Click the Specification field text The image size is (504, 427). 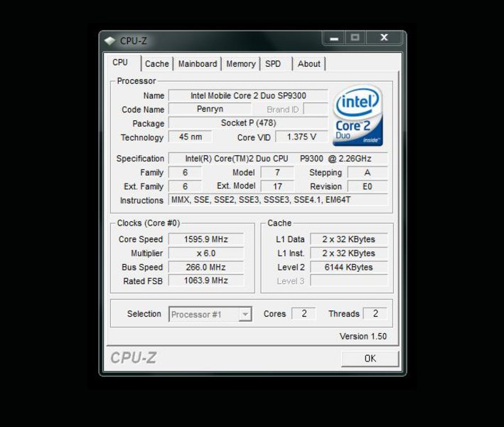[278, 158]
